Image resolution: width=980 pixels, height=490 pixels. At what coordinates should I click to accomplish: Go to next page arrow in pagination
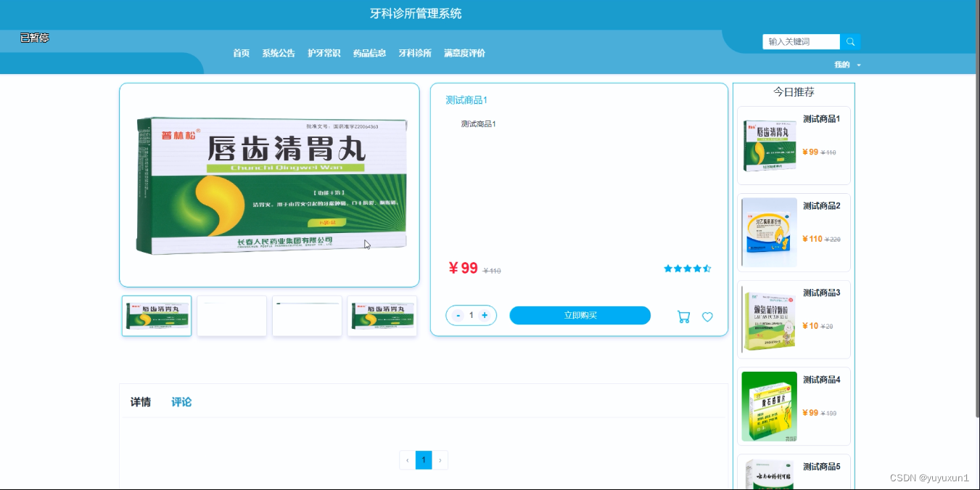(x=440, y=460)
